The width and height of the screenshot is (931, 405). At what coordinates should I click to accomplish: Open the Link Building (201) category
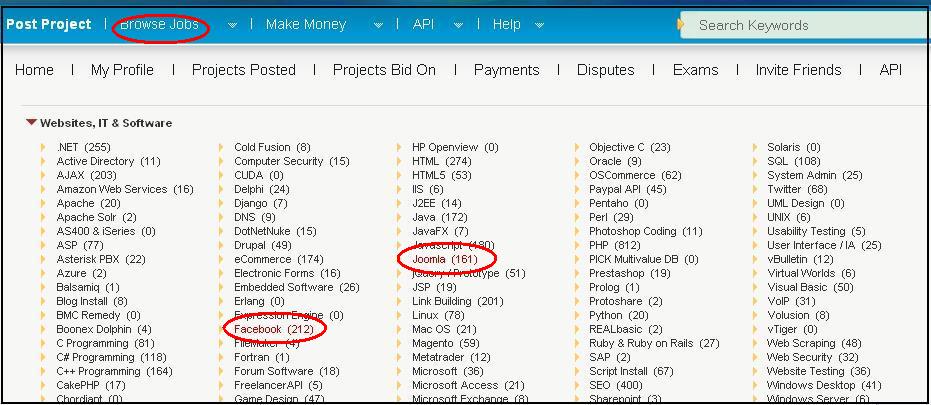pos(458,301)
